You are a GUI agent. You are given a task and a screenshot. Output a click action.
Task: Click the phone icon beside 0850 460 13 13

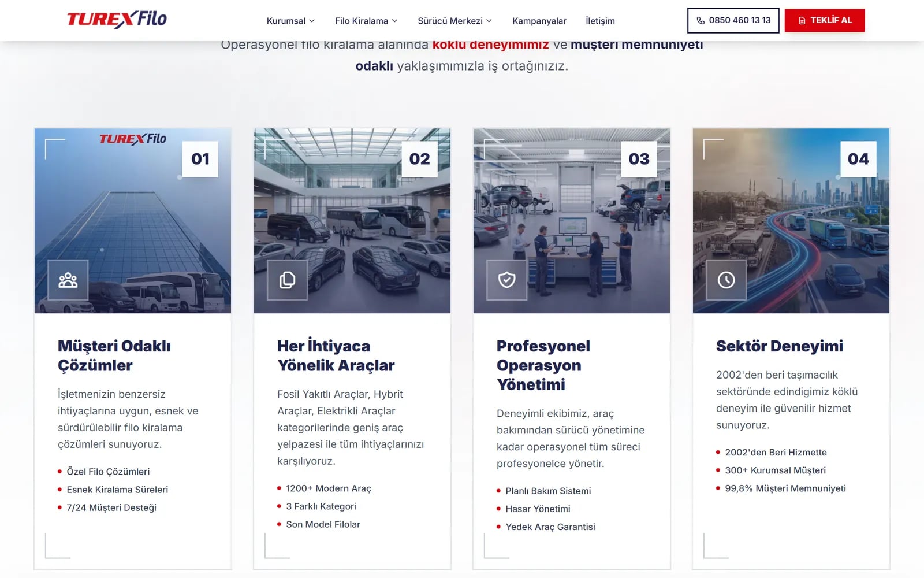pyautogui.click(x=701, y=21)
